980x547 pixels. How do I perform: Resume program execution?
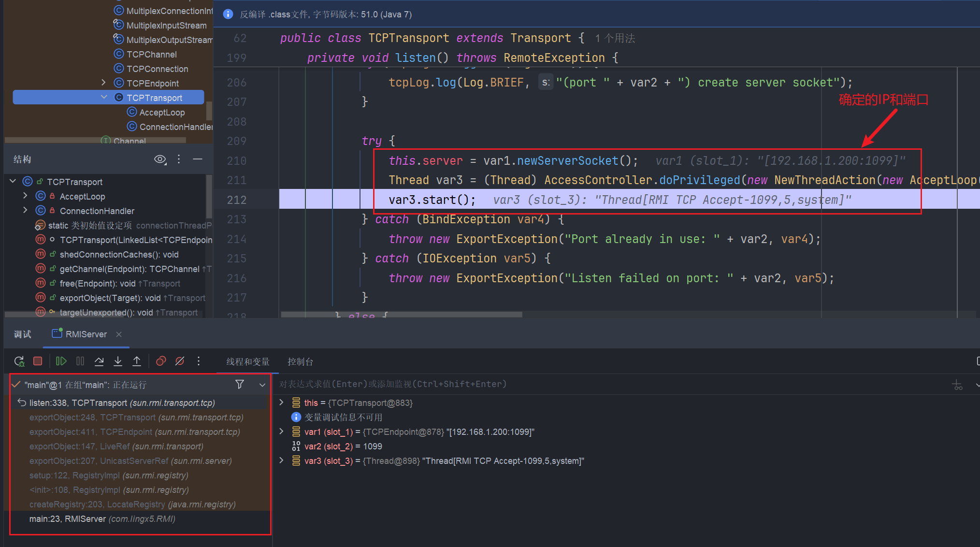pyautogui.click(x=61, y=361)
